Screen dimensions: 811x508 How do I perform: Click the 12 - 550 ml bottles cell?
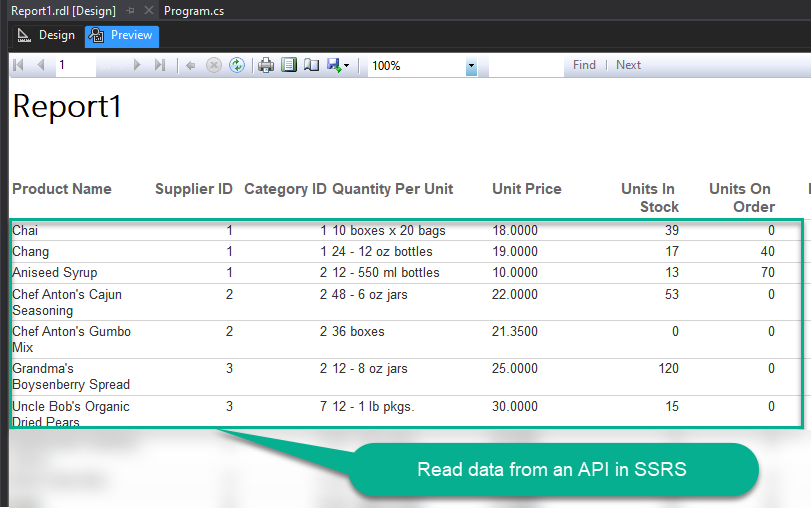[386, 273]
